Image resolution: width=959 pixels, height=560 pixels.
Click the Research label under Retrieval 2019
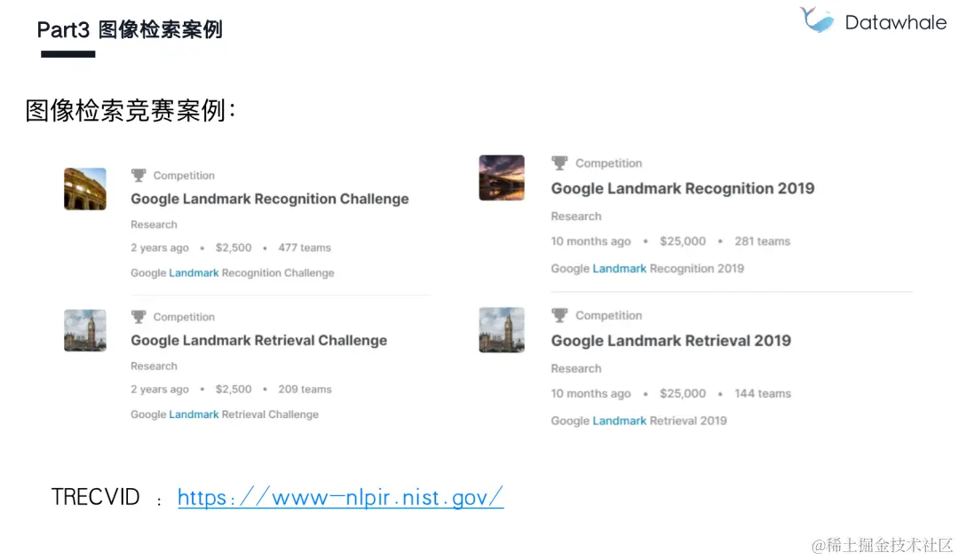click(x=576, y=368)
